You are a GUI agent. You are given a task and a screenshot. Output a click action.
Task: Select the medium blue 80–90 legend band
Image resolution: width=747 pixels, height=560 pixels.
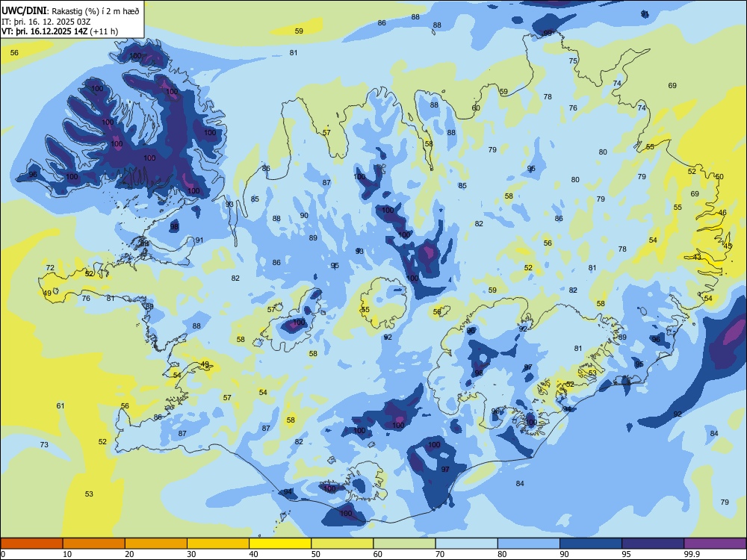coord(529,544)
